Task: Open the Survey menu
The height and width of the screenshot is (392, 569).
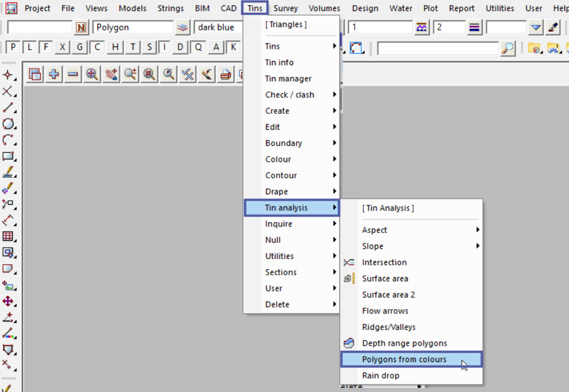Action: 285,8
